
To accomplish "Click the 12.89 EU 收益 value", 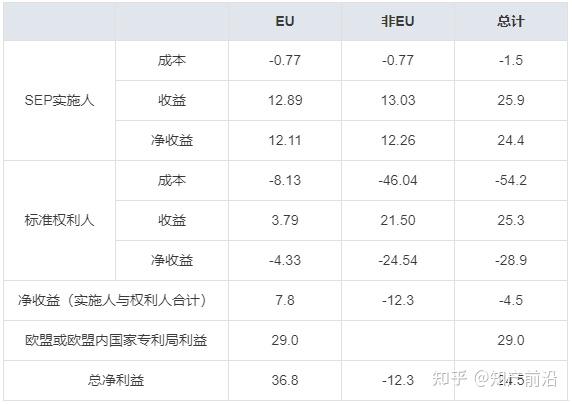I will 285,100.
